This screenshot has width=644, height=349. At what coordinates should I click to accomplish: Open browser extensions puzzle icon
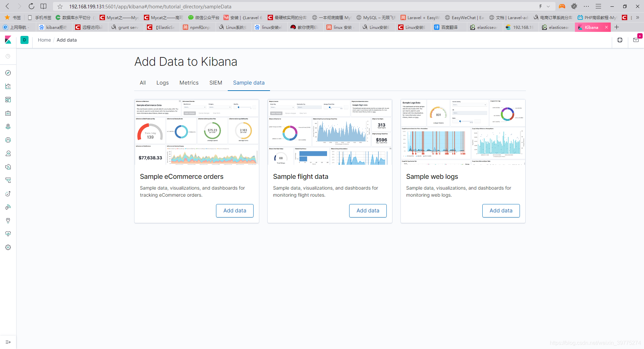pyautogui.click(x=574, y=6)
